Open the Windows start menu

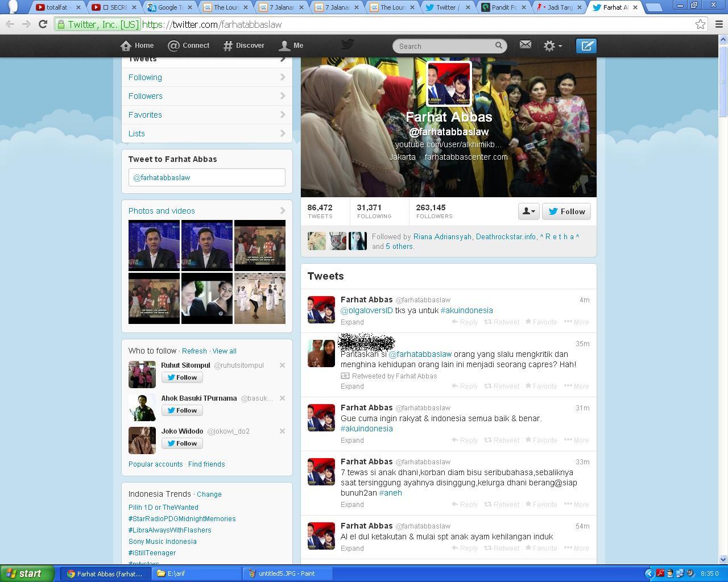click(x=27, y=573)
